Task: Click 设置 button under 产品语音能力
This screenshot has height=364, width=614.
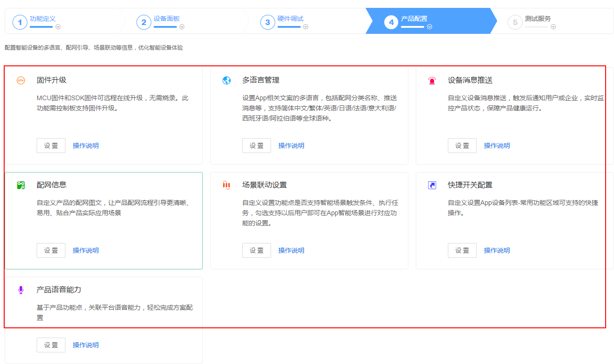Action: [51, 345]
